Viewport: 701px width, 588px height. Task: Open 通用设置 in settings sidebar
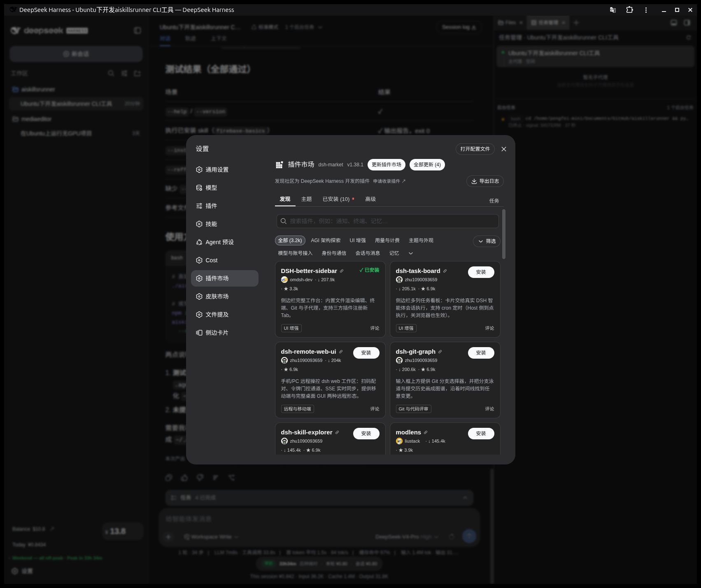[225, 170]
